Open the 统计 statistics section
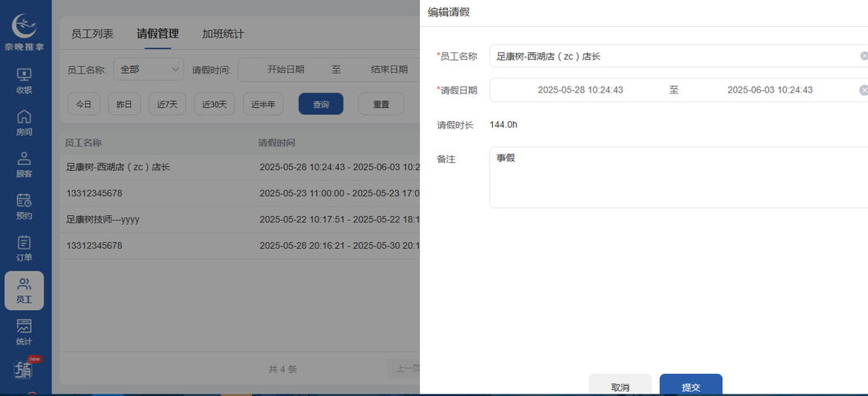 point(24,332)
